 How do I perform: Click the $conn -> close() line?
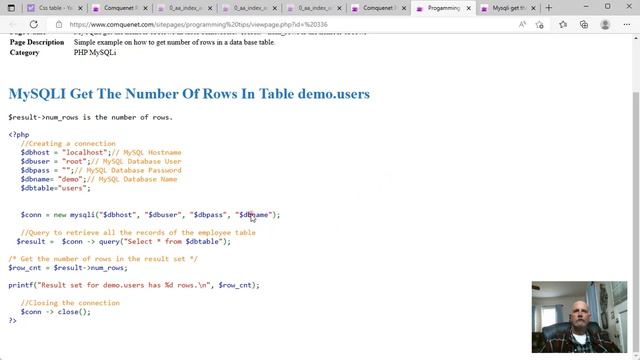(x=56, y=312)
